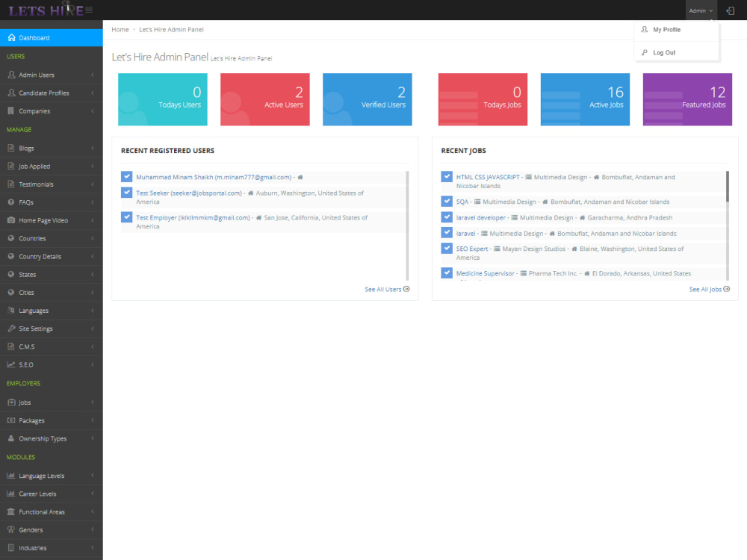Click the Language Levels bar chart icon

[x=11, y=476]
